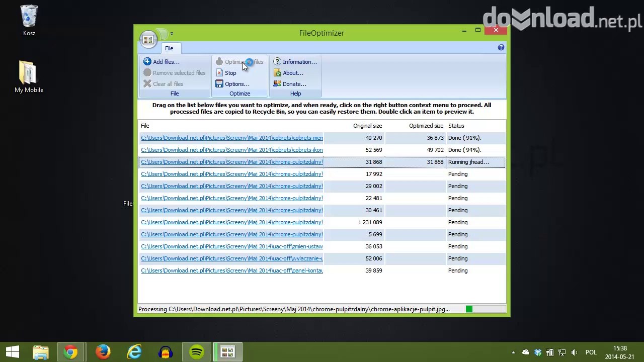Image resolution: width=644 pixels, height=362 pixels.
Task: Open File Explorer from the taskbar
Action: click(40, 352)
